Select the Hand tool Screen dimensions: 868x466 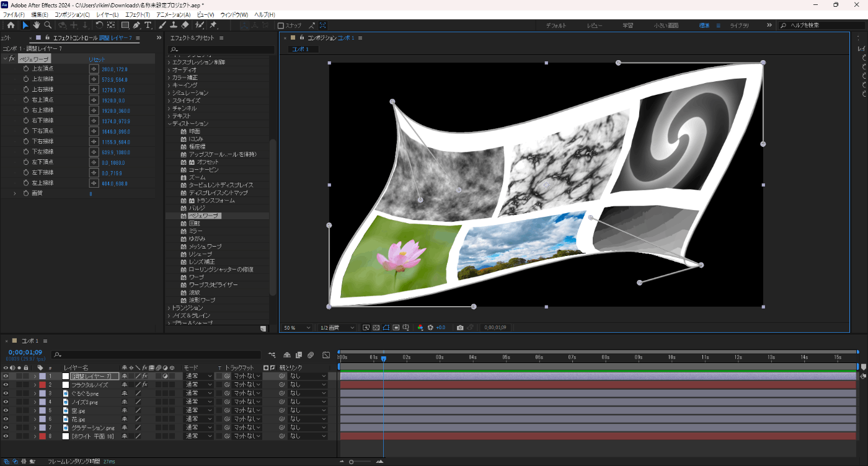[37, 25]
